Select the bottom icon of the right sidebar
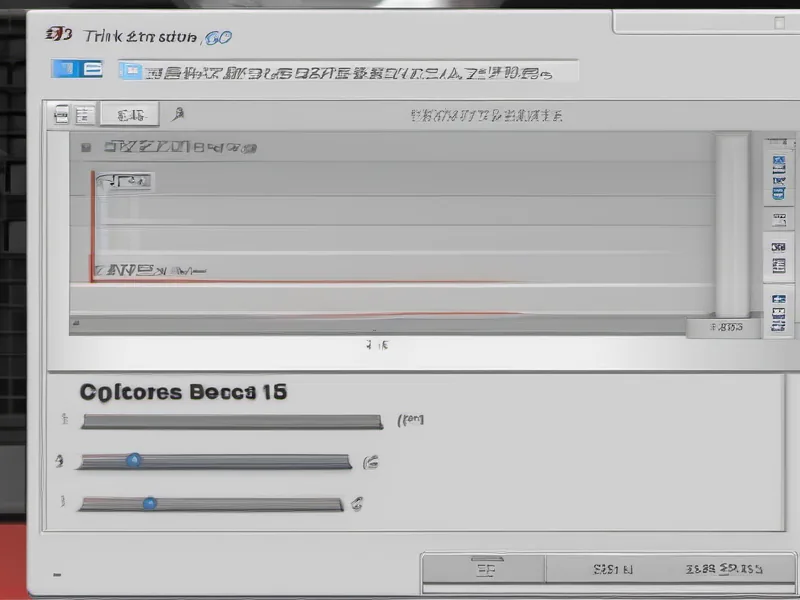The height and width of the screenshot is (600, 800). click(x=777, y=320)
